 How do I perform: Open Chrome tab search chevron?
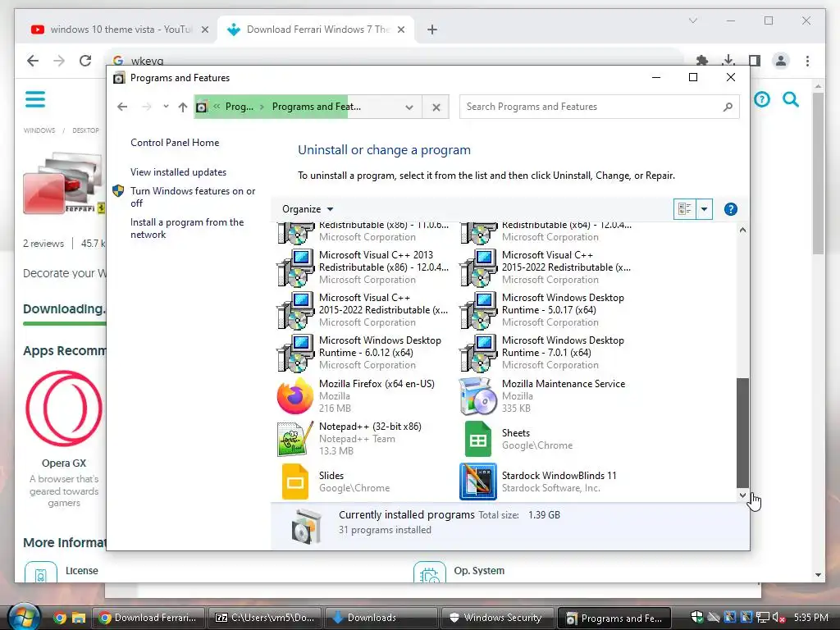692,21
